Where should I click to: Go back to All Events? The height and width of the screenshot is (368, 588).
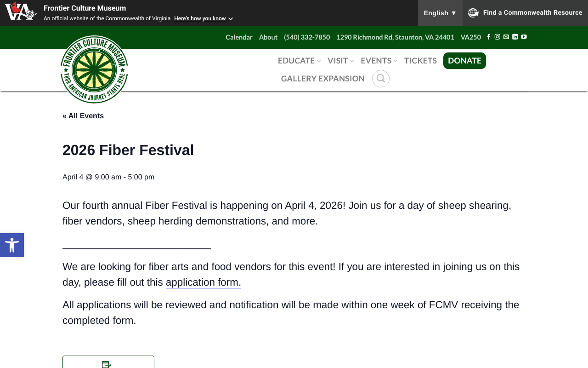tap(83, 116)
